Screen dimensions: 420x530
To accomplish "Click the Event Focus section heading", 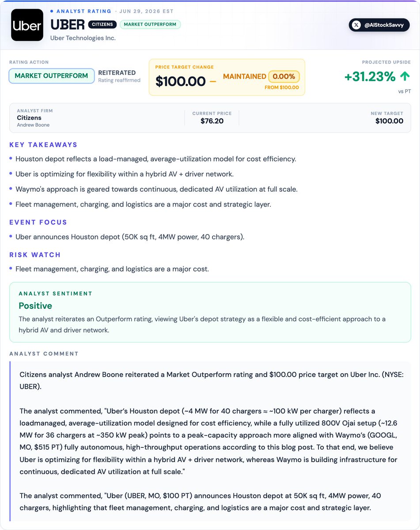I will [38, 223].
